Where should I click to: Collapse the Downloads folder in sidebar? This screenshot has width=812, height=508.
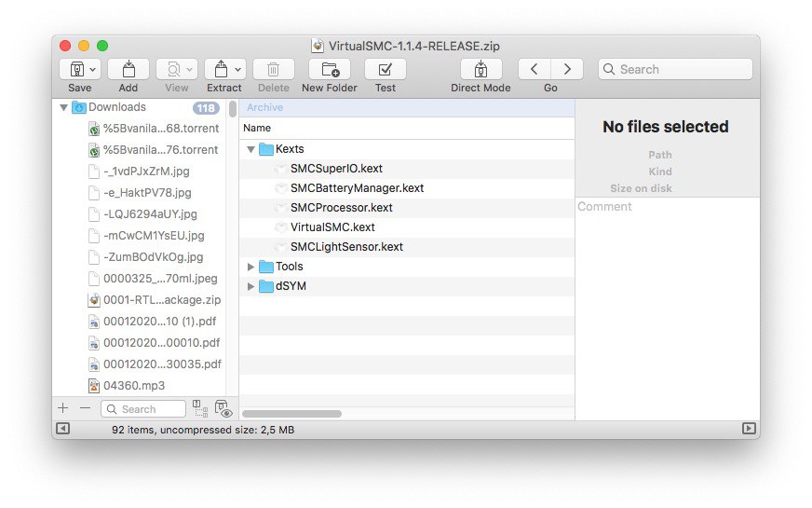pos(63,108)
